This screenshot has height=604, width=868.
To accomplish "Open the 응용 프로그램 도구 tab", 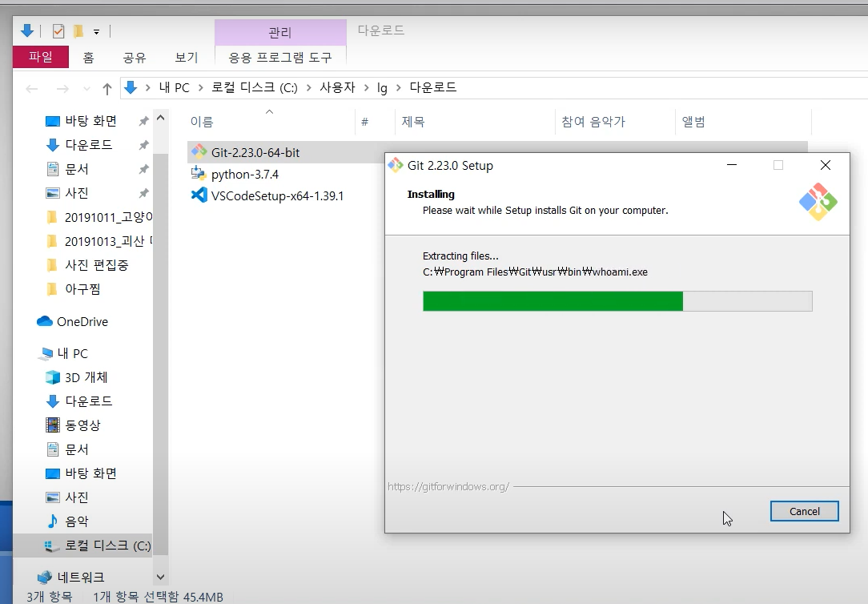I will pos(280,58).
